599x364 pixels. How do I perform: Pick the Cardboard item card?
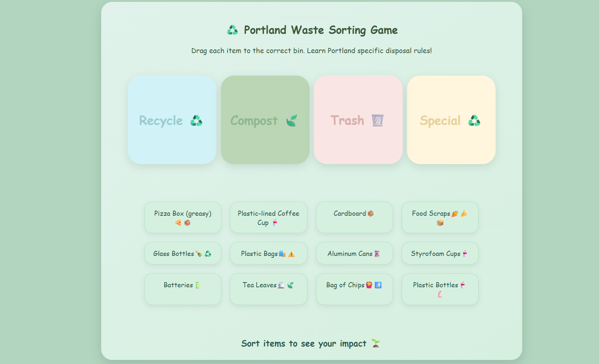coord(355,217)
